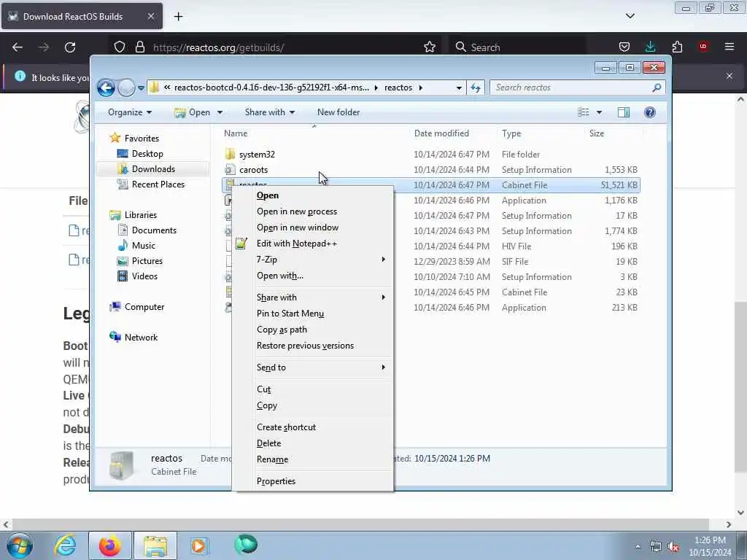Close the Download ReactOS Builds tab
This screenshot has width=747, height=560.
point(150,16)
